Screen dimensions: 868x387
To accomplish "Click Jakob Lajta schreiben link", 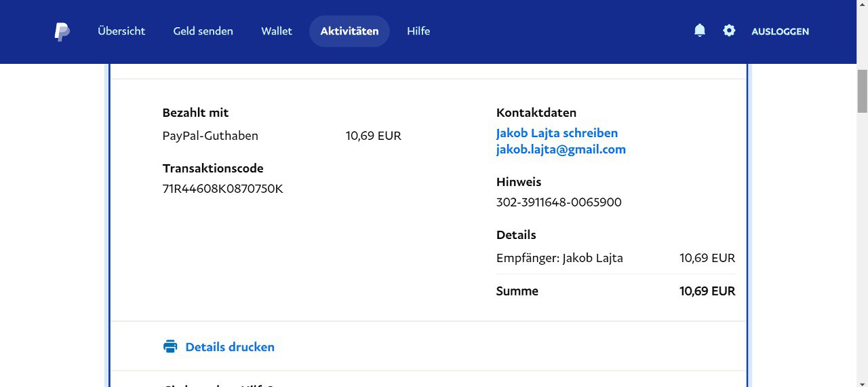I will [557, 133].
